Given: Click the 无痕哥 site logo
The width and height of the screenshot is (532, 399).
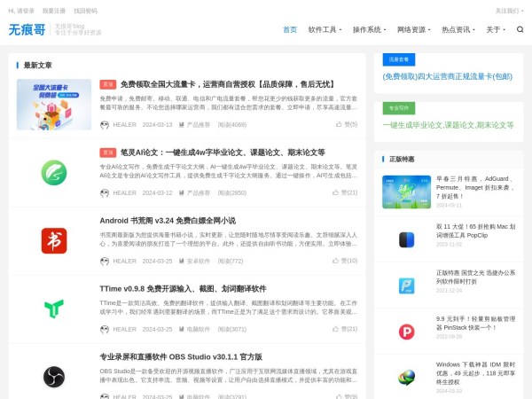Looking at the screenshot, I should click(27, 29).
